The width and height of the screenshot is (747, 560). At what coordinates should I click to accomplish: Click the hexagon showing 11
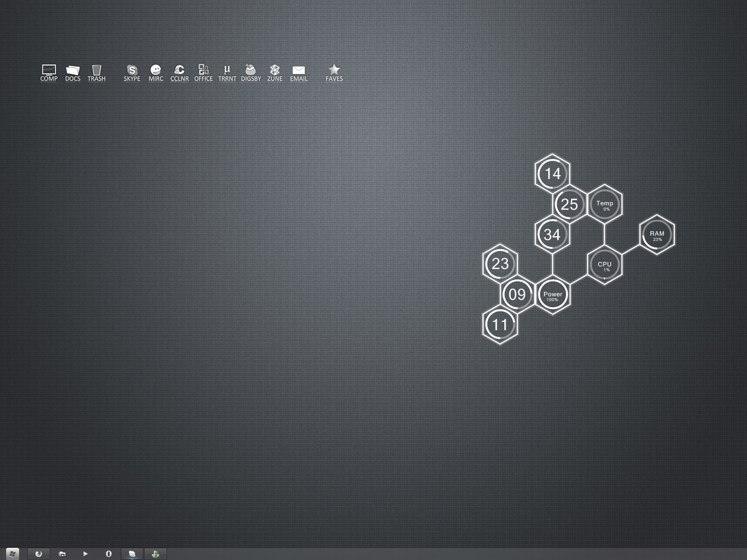pyautogui.click(x=500, y=324)
